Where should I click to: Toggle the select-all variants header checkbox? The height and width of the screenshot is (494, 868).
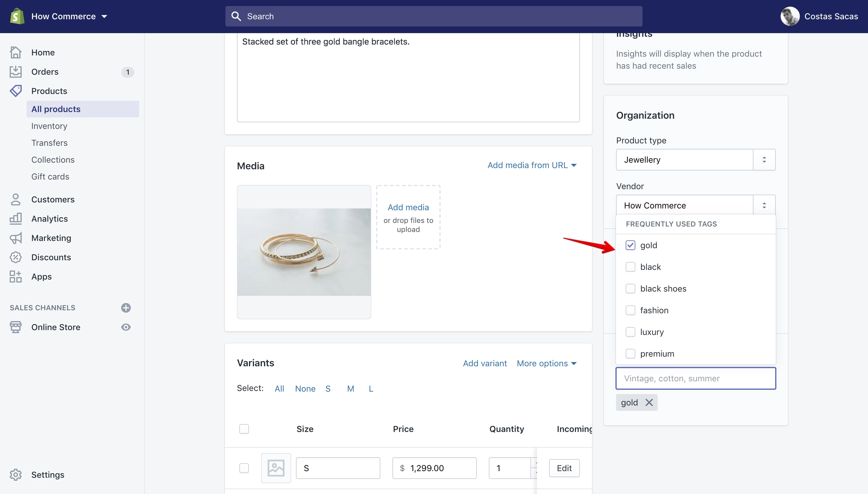[244, 429]
